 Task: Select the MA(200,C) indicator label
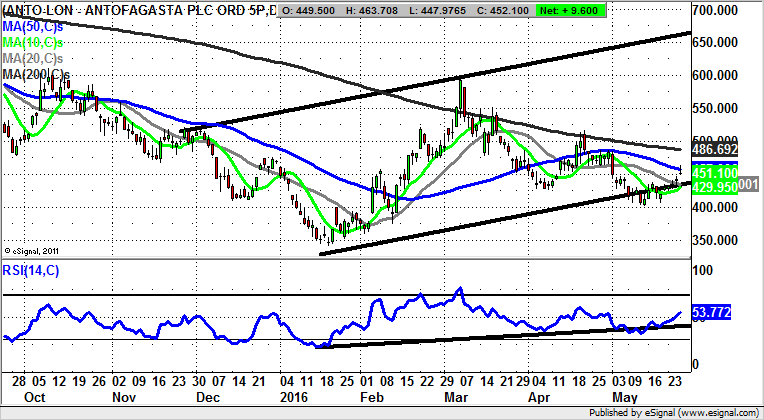[x=35, y=74]
